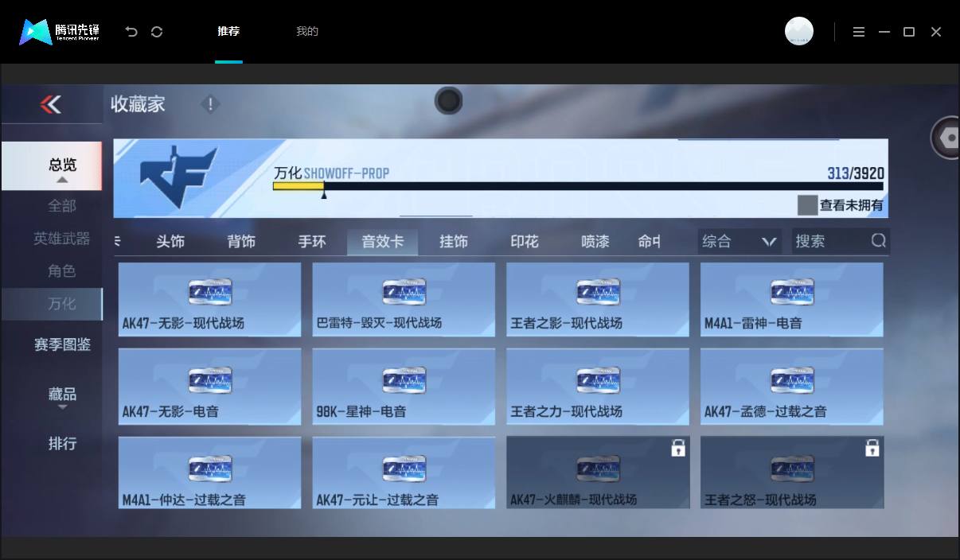The width and height of the screenshot is (960, 560).
Task: Click the magnifier search icon
Action: click(878, 240)
